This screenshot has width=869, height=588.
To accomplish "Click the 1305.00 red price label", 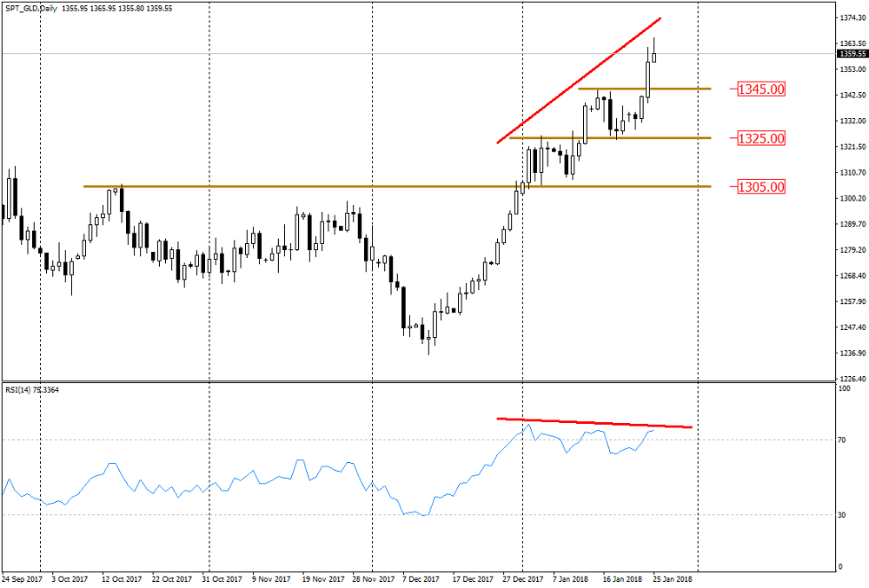I will [x=761, y=187].
